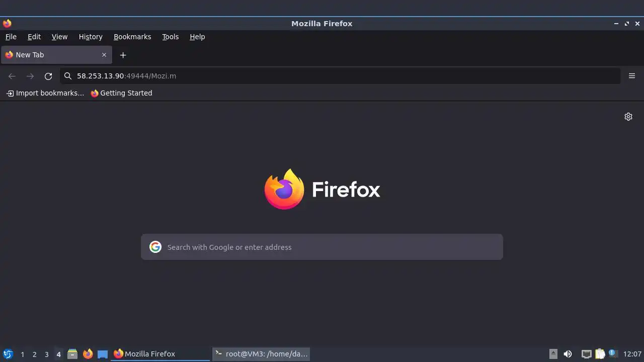Open the View menu
644x362 pixels.
click(x=59, y=37)
